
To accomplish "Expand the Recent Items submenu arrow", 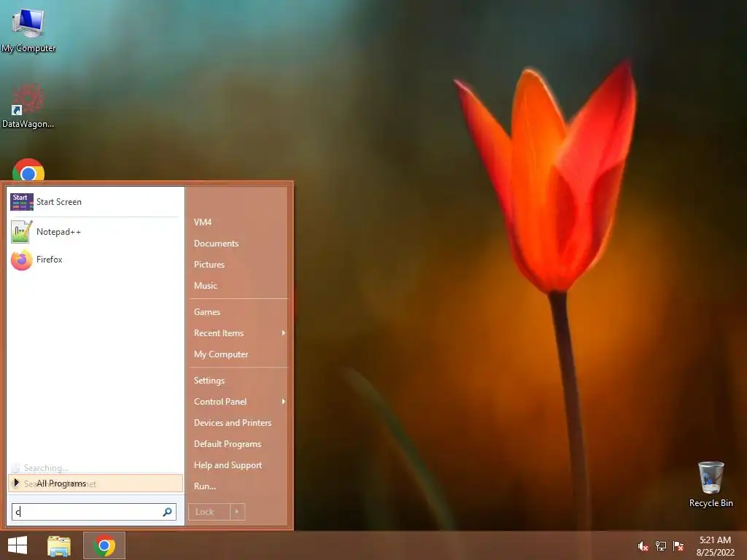I will pyautogui.click(x=284, y=332).
